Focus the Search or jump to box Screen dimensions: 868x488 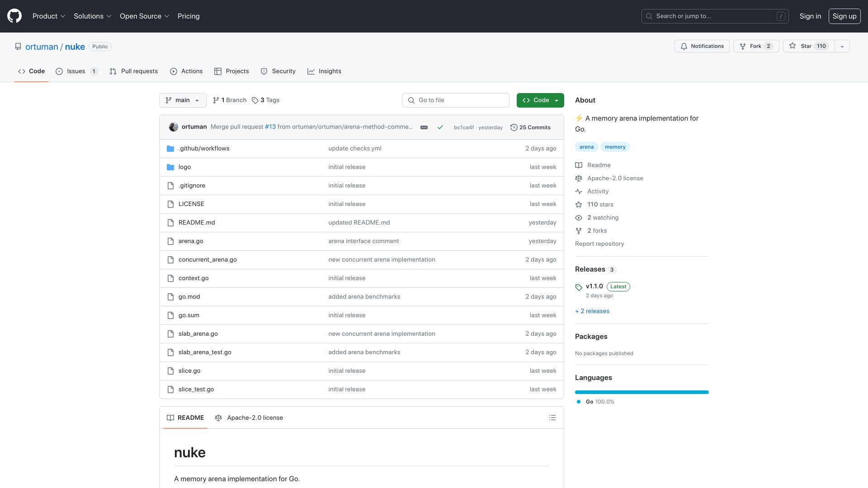coord(715,16)
